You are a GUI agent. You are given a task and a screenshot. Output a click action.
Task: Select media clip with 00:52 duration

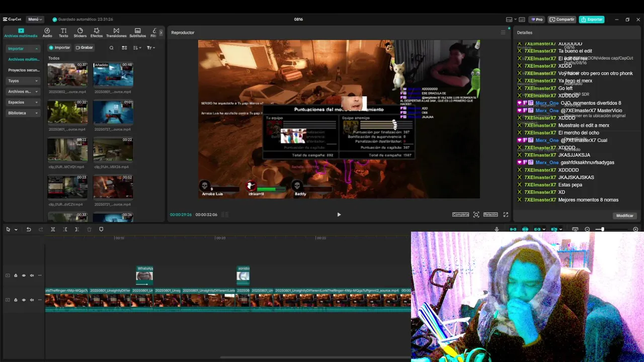pyautogui.click(x=113, y=187)
